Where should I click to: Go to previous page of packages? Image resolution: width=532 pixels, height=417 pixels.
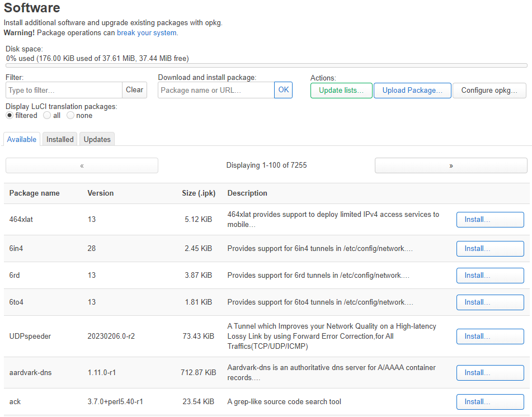tap(82, 165)
